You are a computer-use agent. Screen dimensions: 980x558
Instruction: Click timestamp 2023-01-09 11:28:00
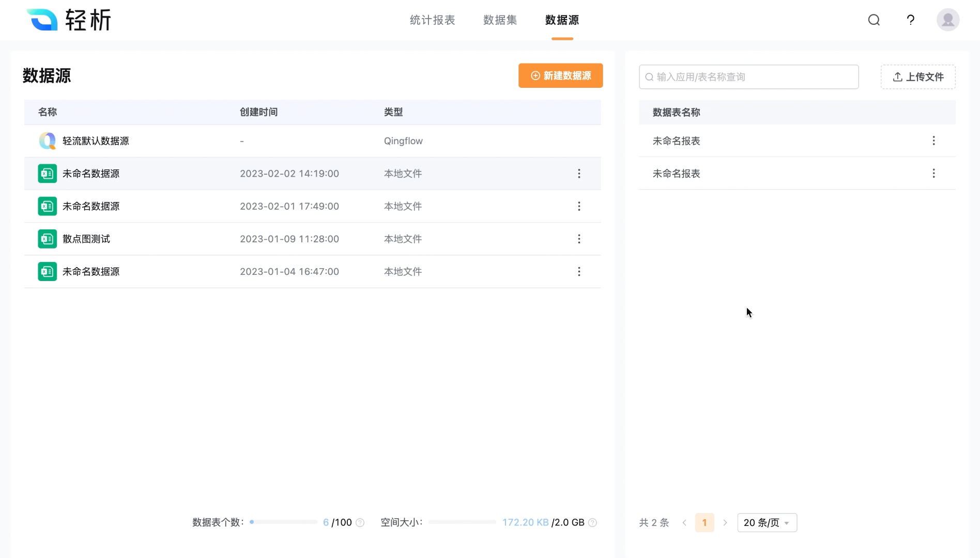click(x=289, y=239)
